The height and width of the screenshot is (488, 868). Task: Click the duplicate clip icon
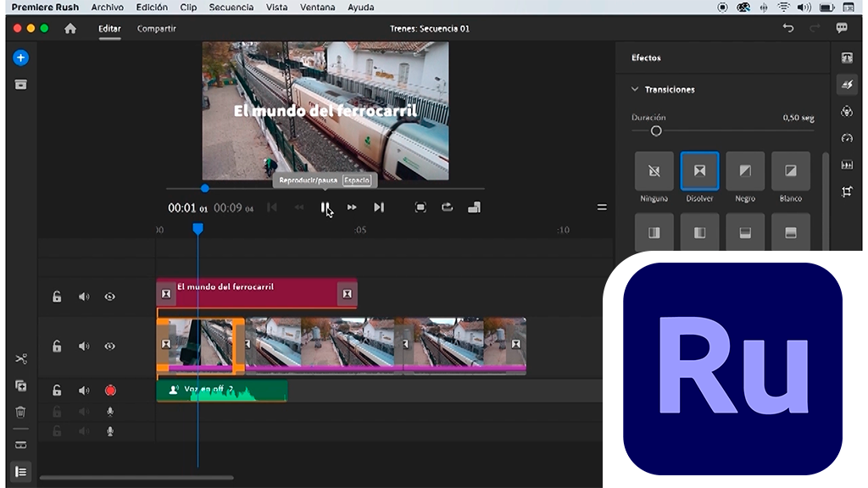[x=21, y=385]
